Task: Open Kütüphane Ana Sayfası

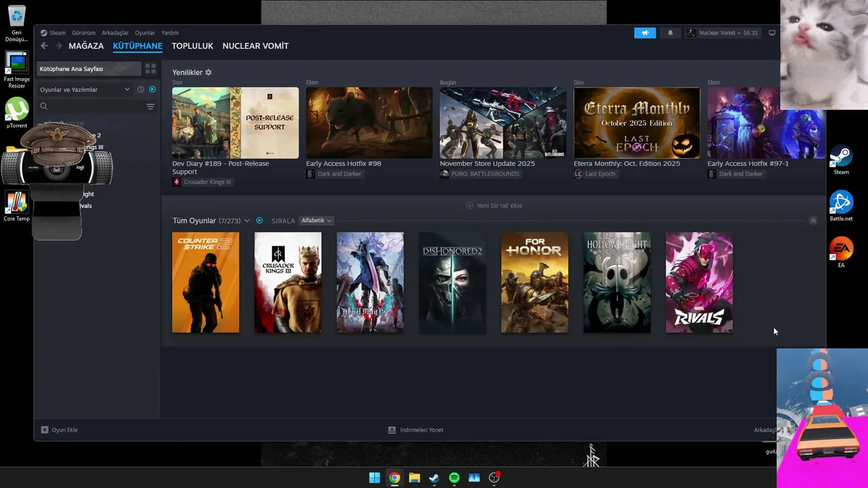Action: tap(88, 68)
